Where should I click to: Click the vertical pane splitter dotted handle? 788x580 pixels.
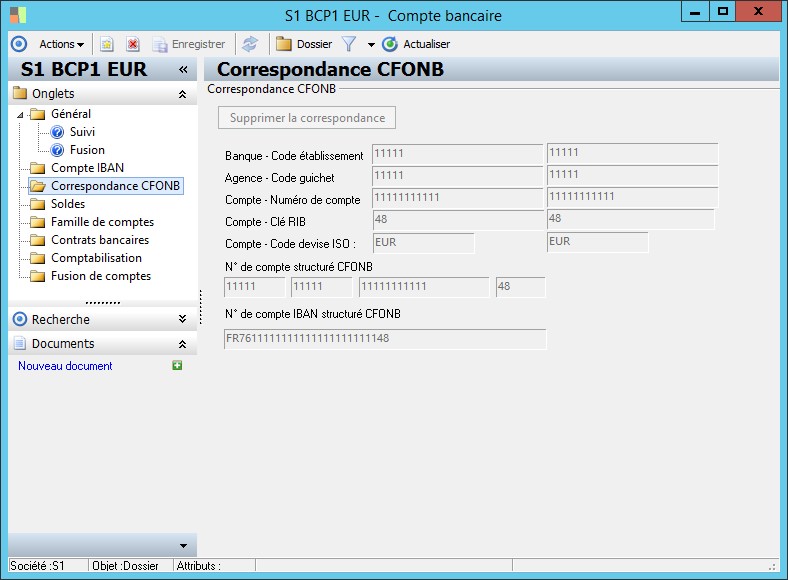coord(201,307)
